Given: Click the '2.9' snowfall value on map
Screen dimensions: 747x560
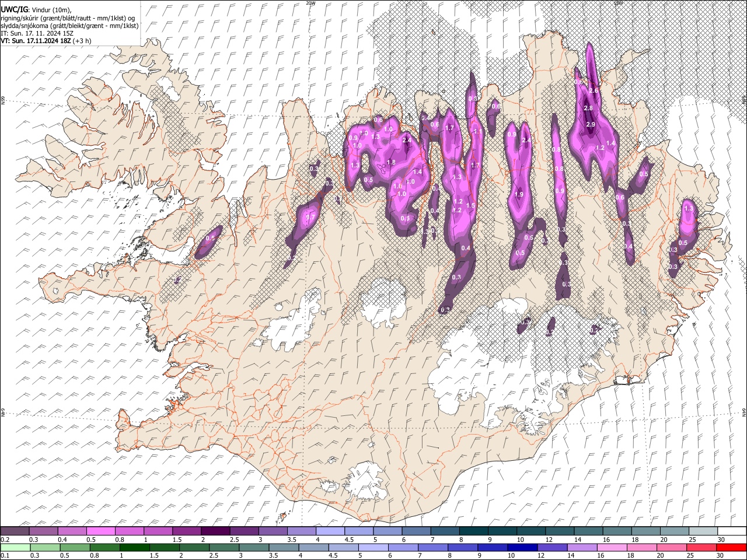Looking at the screenshot, I should 590,124.
